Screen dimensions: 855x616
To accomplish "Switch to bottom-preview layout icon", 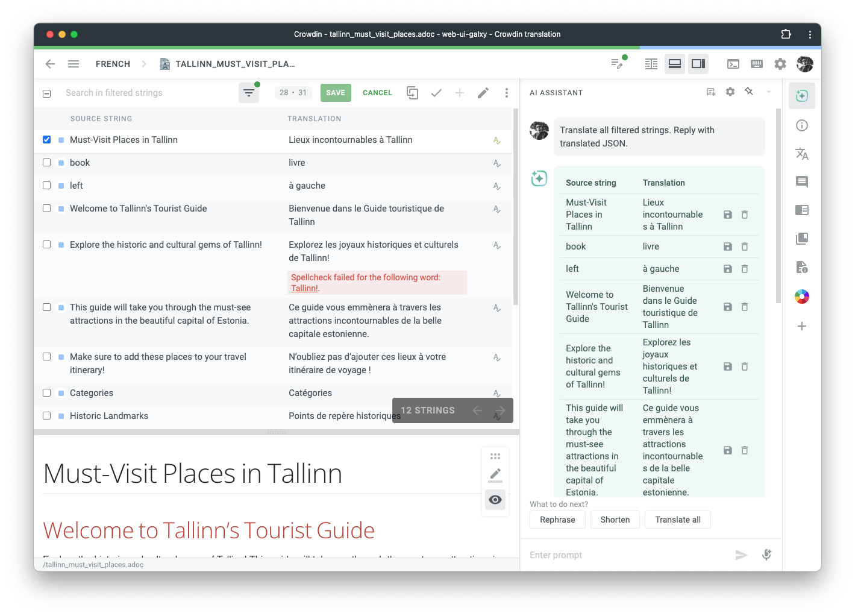I will point(675,64).
